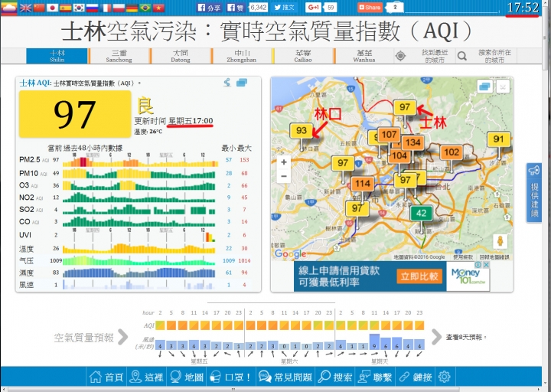
Task: Click the locate nearest city target icon
Action: [400, 56]
